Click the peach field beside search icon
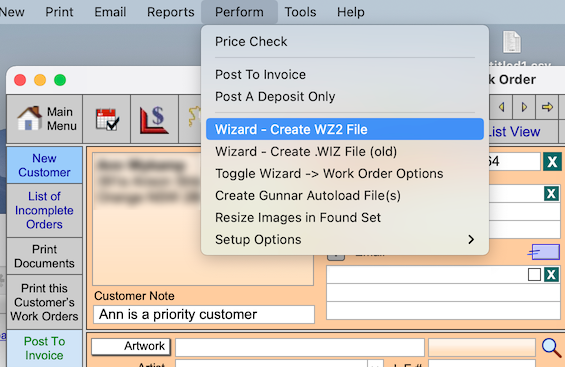Screen dimensions: 565x367 [x=482, y=347]
